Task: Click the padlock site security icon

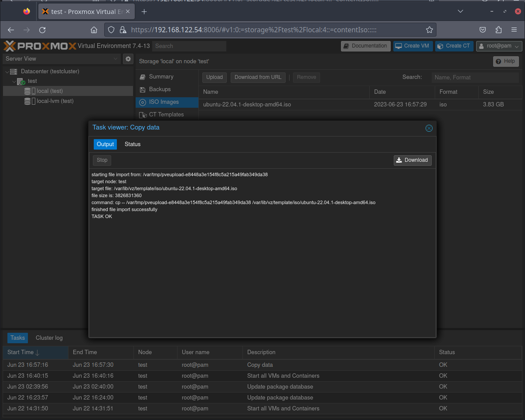Action: coord(123,30)
